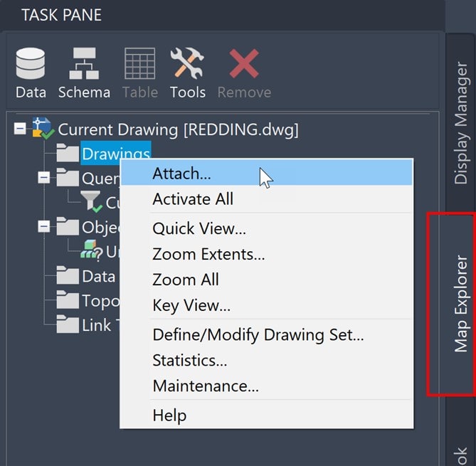The image size is (476, 466).
Task: Click the Drawings folder icon
Action: pyautogui.click(x=68, y=153)
